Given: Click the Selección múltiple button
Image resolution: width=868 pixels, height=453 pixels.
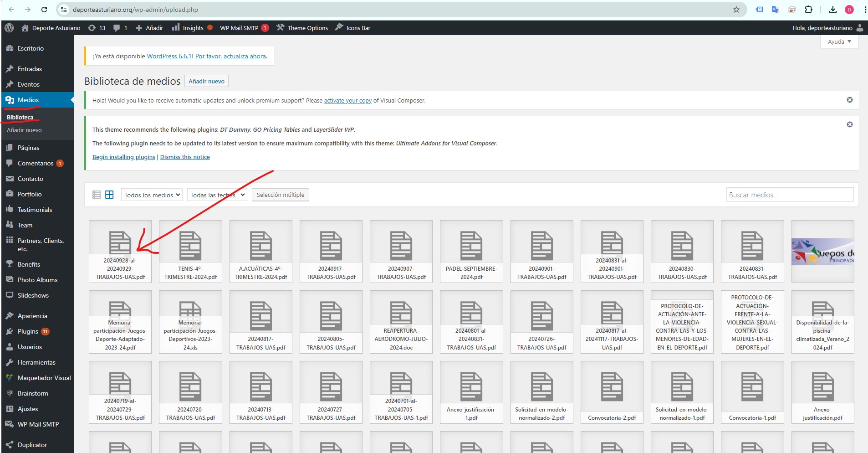Looking at the screenshot, I should 281,195.
